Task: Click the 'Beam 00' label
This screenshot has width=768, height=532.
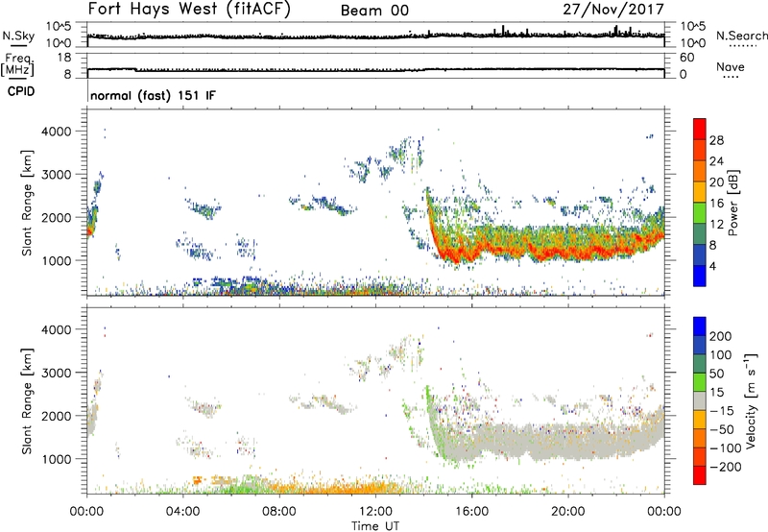Action: [x=374, y=11]
